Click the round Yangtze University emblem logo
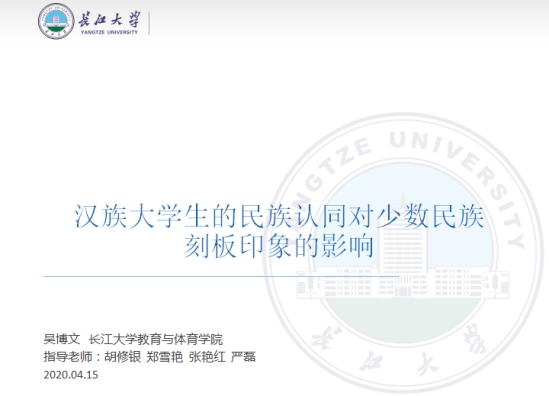 [x=56, y=21]
